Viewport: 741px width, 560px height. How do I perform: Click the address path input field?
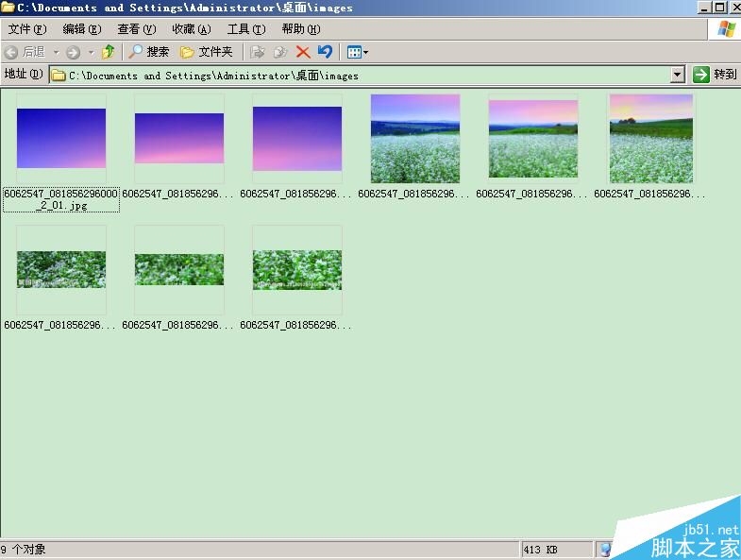coord(360,76)
